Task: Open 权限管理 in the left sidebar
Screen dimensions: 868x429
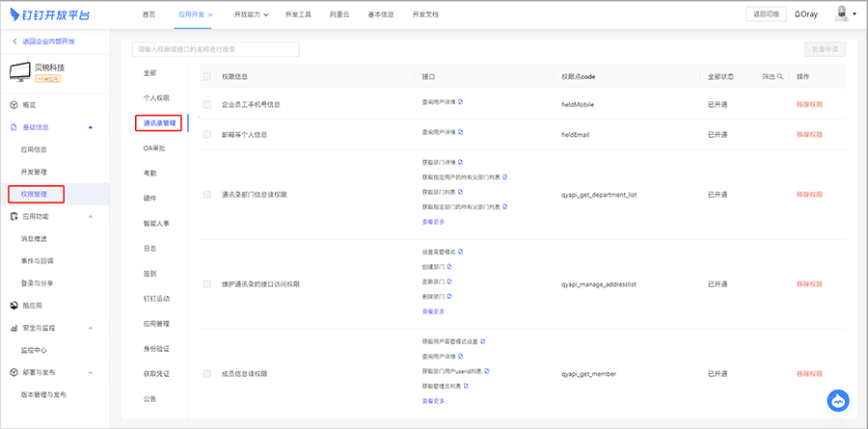Action: click(35, 195)
